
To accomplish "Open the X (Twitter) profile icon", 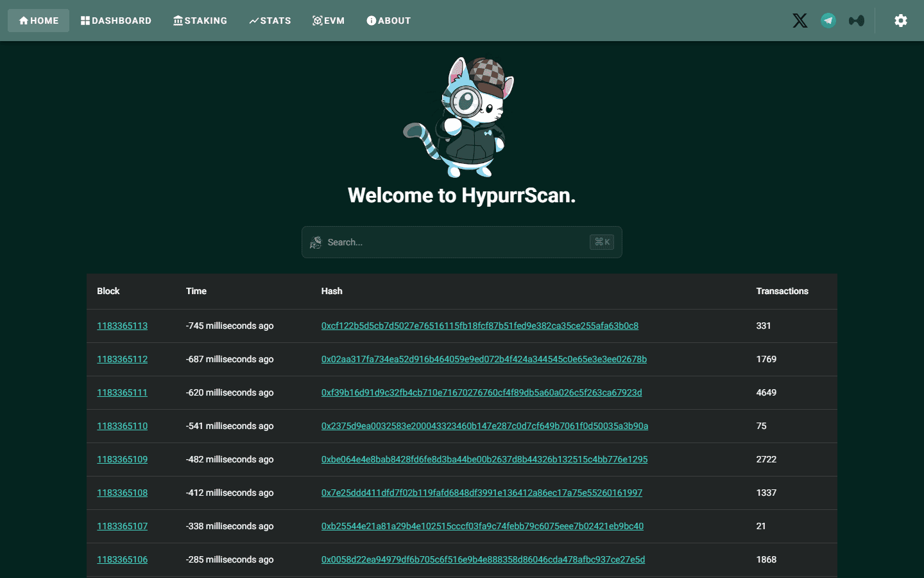I will click(x=800, y=21).
